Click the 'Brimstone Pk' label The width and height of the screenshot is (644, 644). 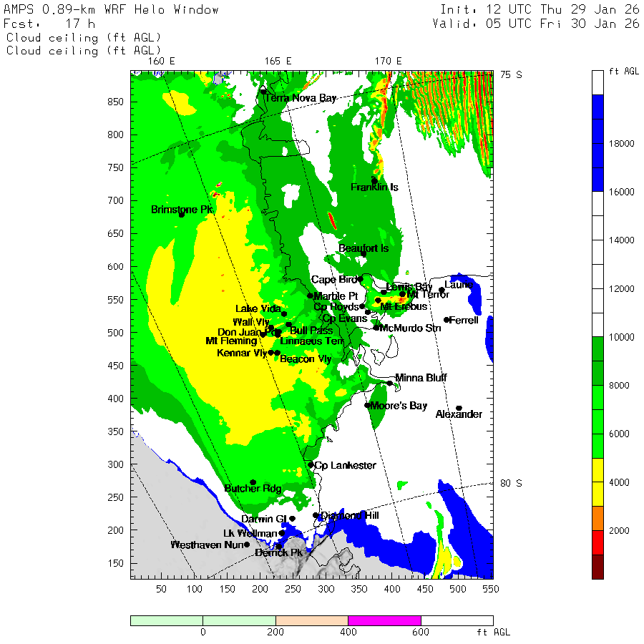[182, 209]
